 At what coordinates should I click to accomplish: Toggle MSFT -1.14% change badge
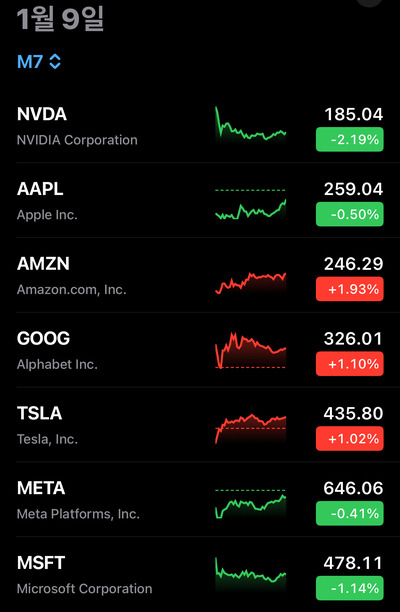pos(350,588)
